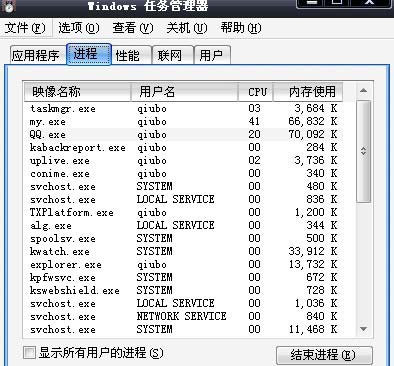
Task: Sort processes by CPU column header
Action: coord(256,91)
